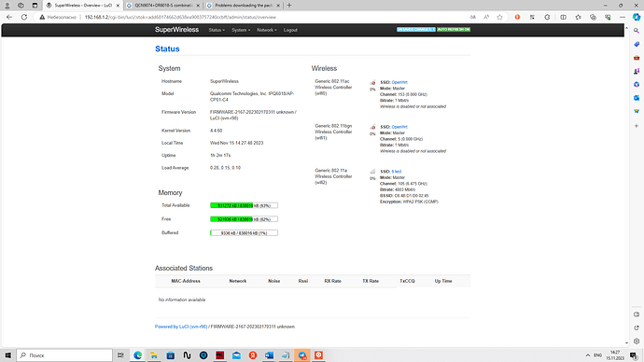Open the notification center icon in system tray
Image resolution: width=644 pixels, height=362 pixels.
coord(634,355)
